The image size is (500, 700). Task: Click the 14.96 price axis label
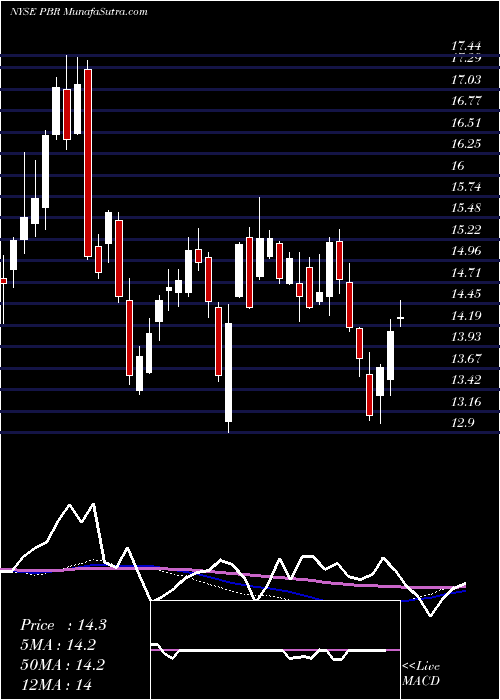(x=466, y=251)
